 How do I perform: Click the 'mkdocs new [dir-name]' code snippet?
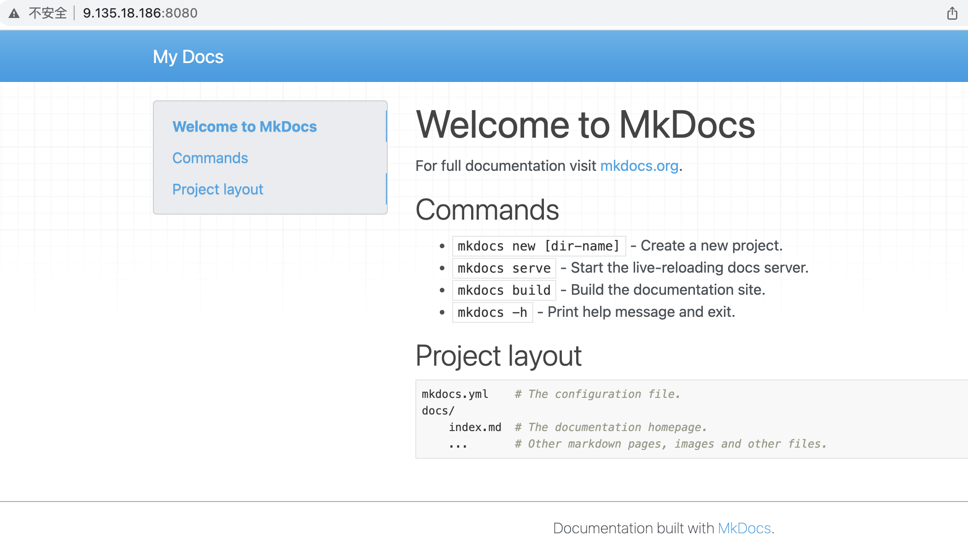539,246
